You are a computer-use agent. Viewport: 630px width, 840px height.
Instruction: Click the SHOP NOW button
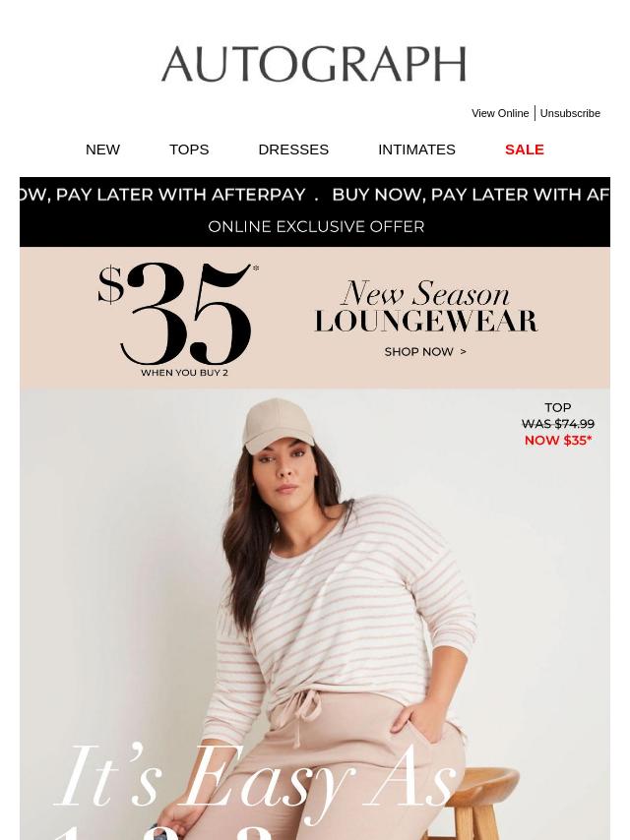[x=425, y=352]
